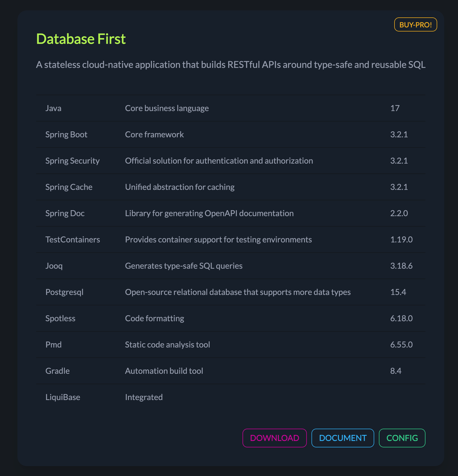Click Spring Cache version 3.2.1
This screenshot has width=458, height=476.
pos(399,187)
